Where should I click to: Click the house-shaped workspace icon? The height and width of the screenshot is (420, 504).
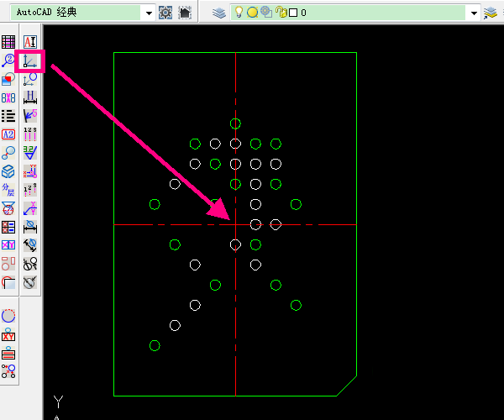(x=185, y=13)
